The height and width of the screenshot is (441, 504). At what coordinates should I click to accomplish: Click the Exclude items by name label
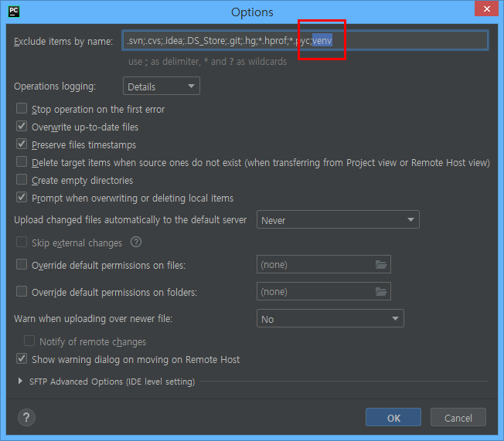pyautogui.click(x=63, y=42)
